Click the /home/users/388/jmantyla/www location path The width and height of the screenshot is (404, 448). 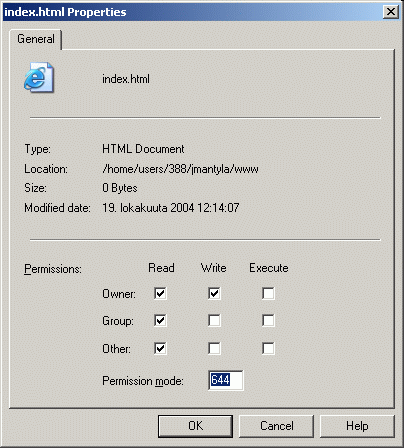[x=180, y=169]
